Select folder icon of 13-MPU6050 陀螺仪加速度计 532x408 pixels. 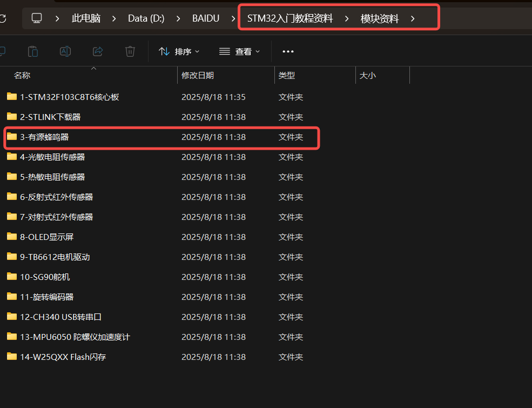coord(12,337)
